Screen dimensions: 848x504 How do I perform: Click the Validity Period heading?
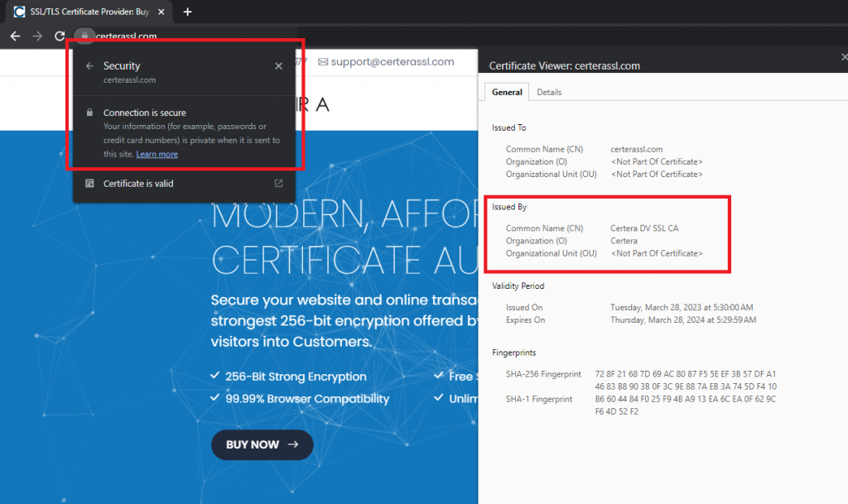click(518, 286)
